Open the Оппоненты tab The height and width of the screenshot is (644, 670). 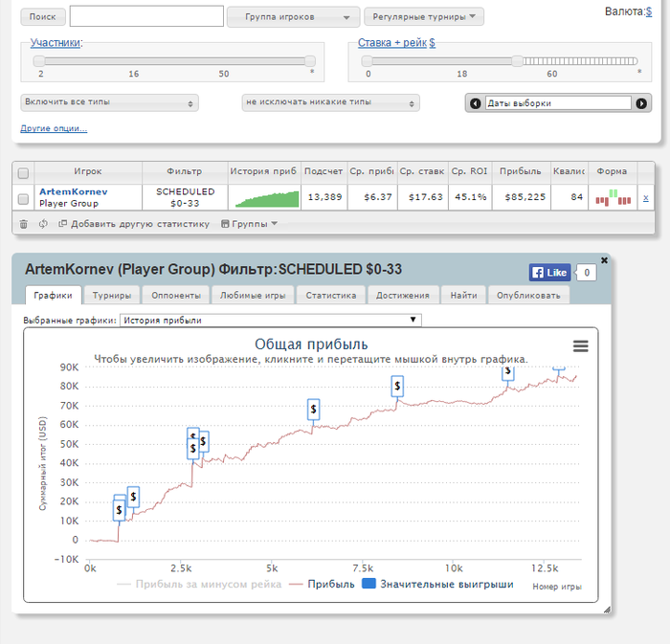(x=176, y=296)
